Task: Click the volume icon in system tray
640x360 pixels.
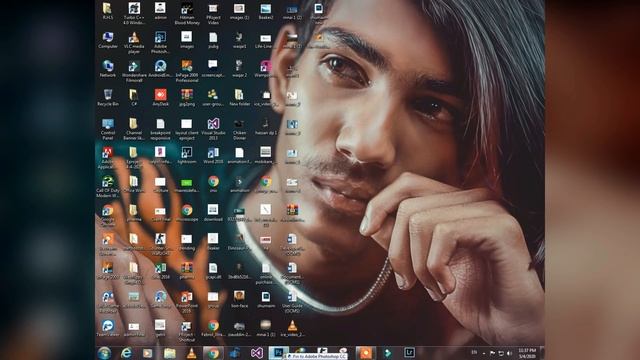Action: 509,353
